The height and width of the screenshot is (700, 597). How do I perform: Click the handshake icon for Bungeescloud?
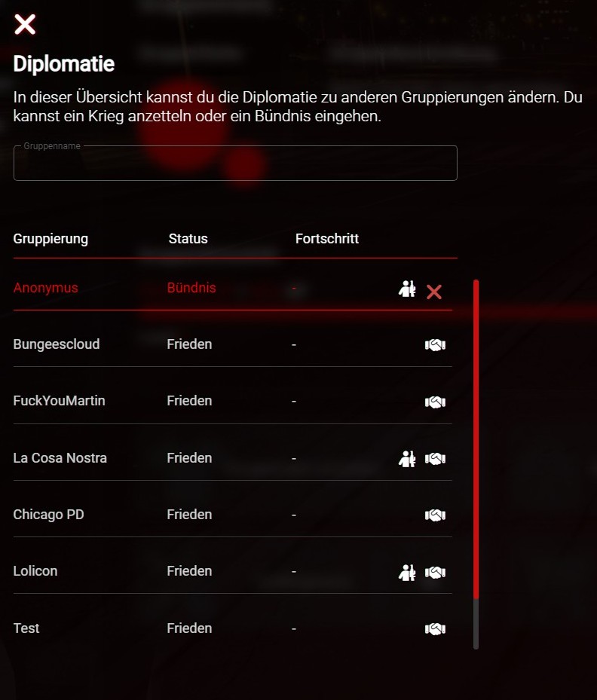coord(435,344)
